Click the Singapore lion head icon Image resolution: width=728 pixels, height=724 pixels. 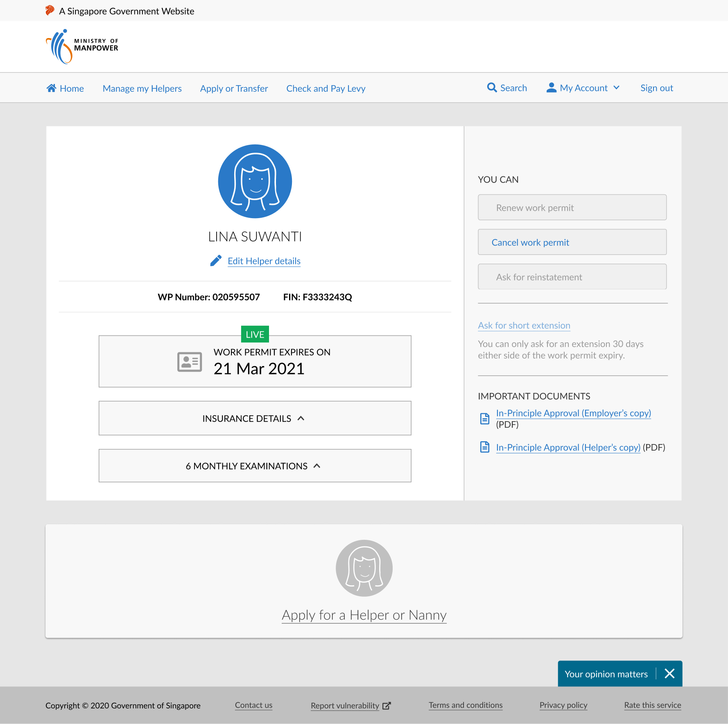click(50, 11)
